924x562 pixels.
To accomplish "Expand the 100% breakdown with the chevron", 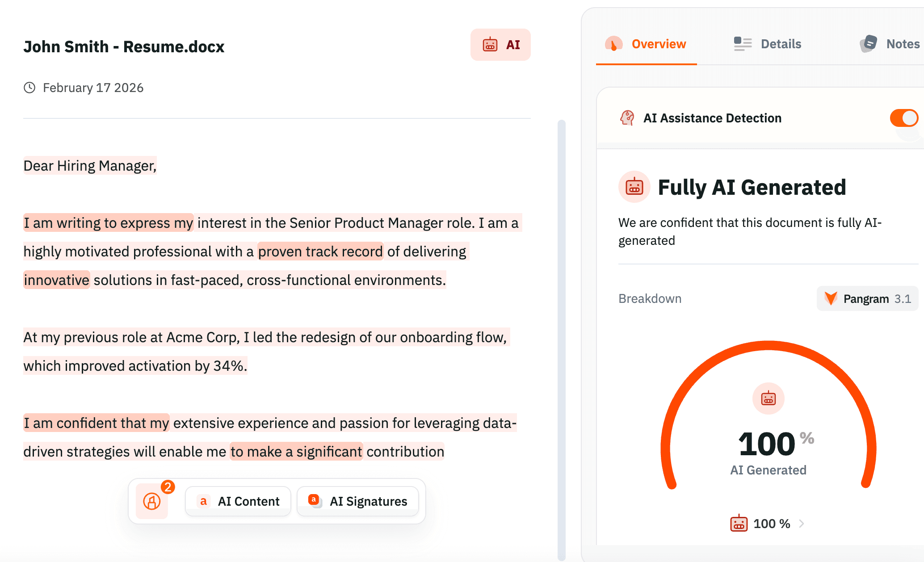I will 802,524.
